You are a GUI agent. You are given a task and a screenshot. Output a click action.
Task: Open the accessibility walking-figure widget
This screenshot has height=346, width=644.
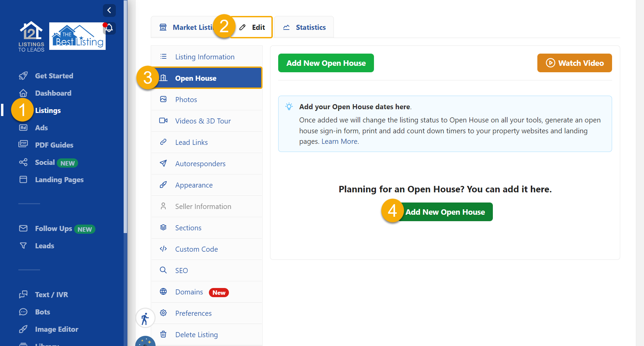tap(145, 318)
